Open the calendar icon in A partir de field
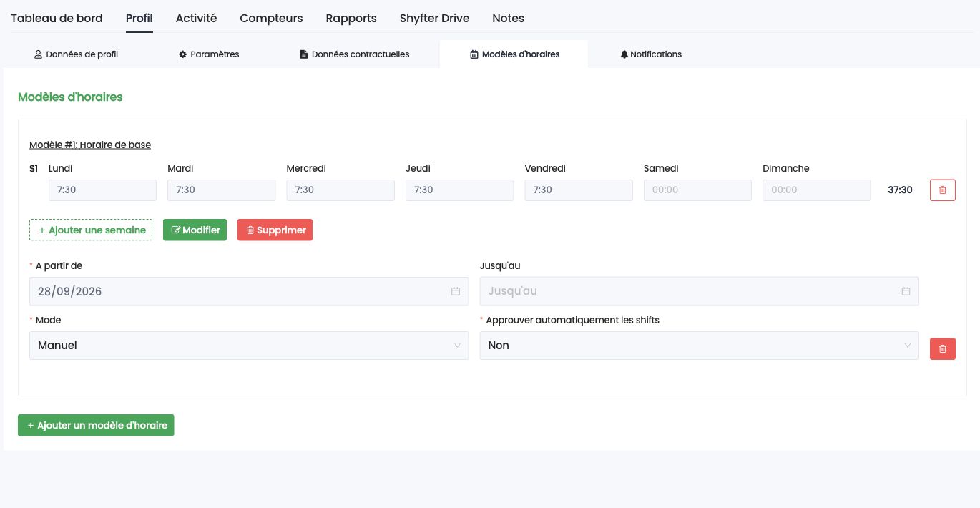This screenshot has height=508, width=980. click(x=456, y=291)
